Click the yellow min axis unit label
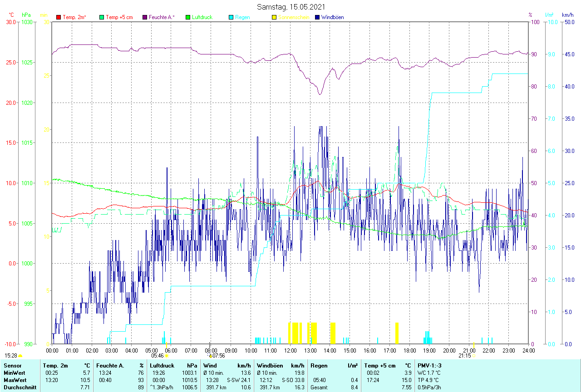 44,15
